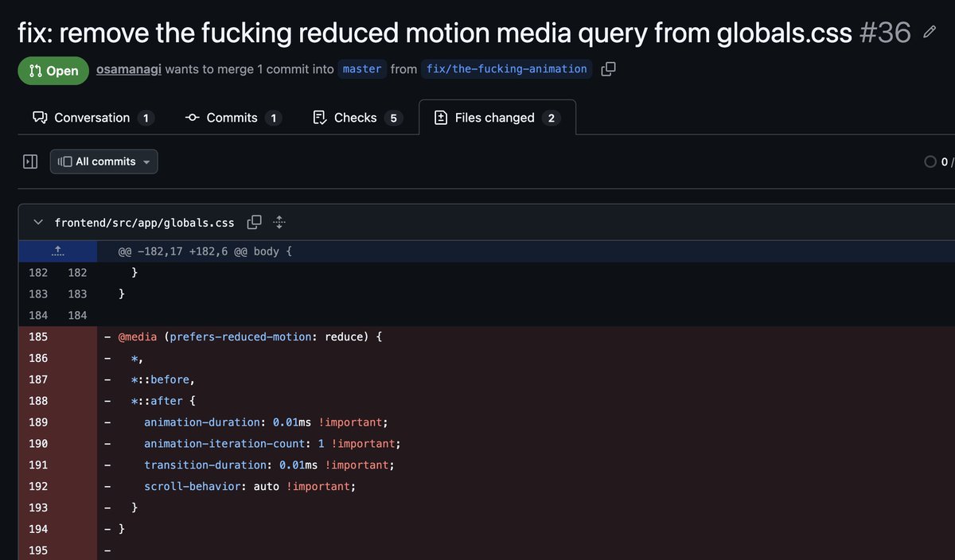Expand hidden lines above line 182
Screen dimensions: 955x560
tap(57, 251)
